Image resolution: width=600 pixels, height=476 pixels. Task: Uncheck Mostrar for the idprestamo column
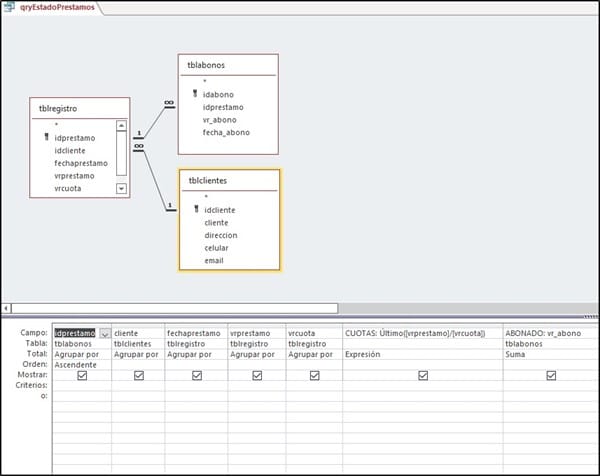[82, 376]
